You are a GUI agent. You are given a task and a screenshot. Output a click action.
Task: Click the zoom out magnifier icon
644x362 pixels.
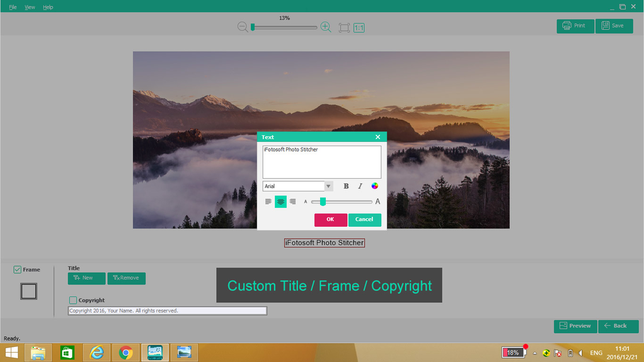coord(243,27)
